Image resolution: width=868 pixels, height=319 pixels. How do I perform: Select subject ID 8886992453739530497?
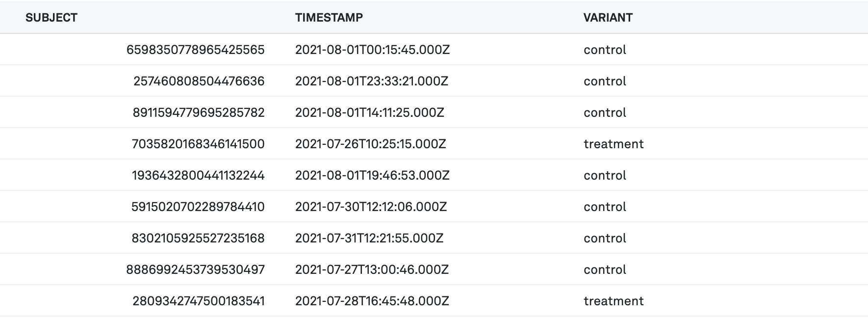coord(195,269)
